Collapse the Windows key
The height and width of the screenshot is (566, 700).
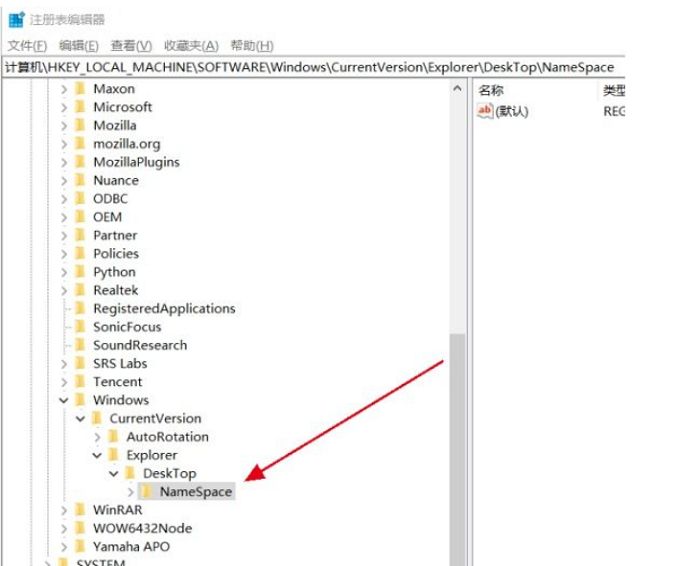(x=64, y=400)
